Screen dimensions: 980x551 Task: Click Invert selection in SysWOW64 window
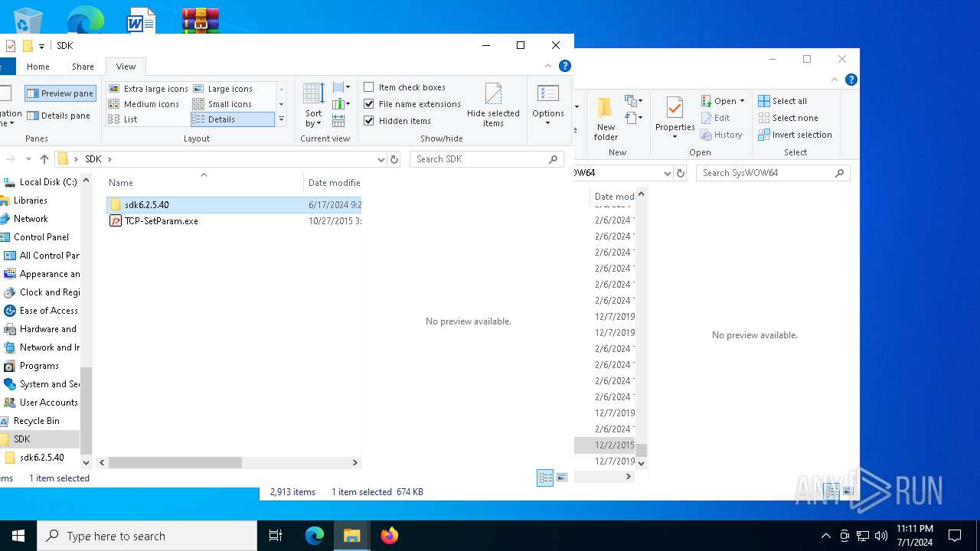point(795,135)
